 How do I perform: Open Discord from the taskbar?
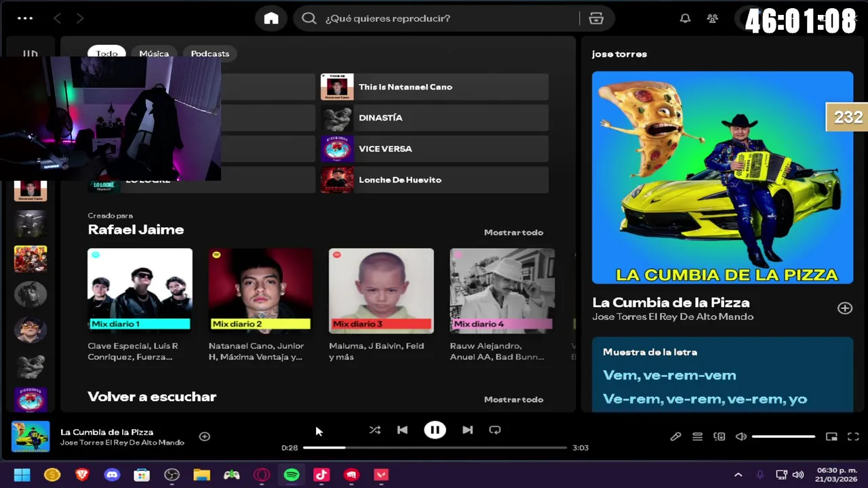click(x=112, y=475)
